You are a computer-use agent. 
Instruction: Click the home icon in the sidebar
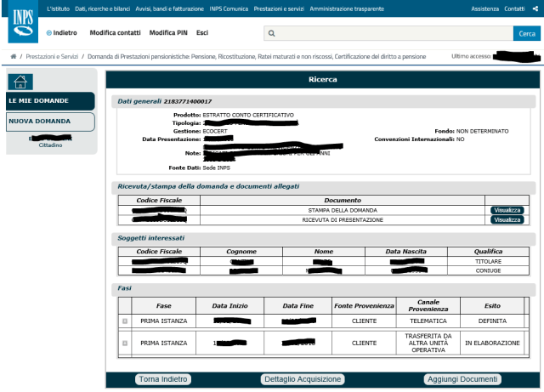[20, 82]
